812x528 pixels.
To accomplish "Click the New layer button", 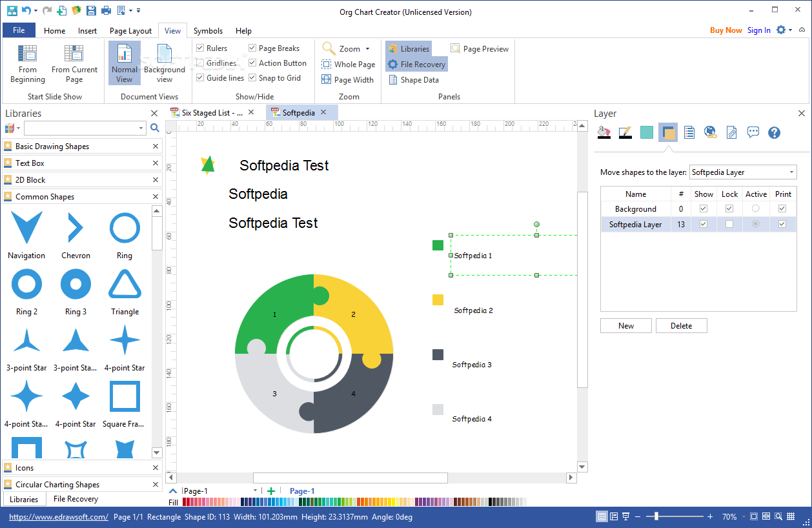I will pyautogui.click(x=626, y=326).
